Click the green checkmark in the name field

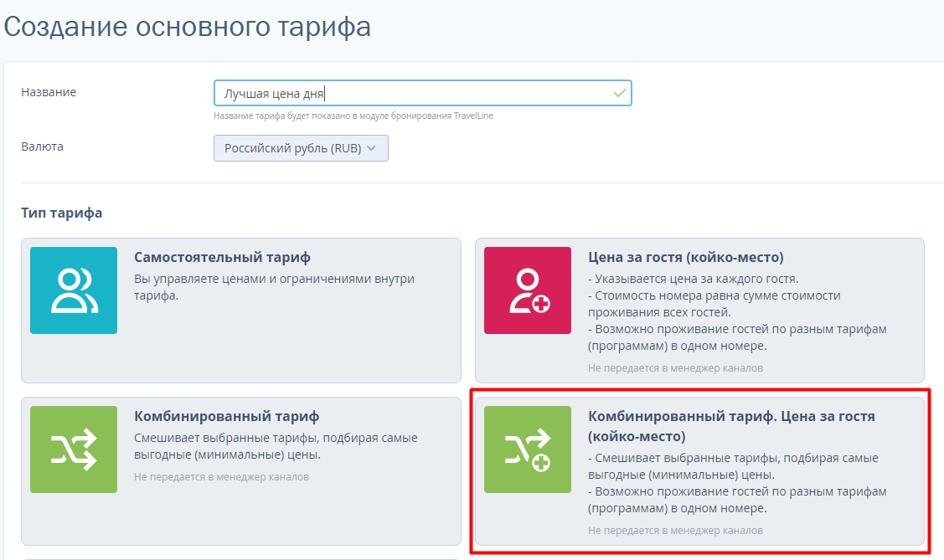coord(619,93)
